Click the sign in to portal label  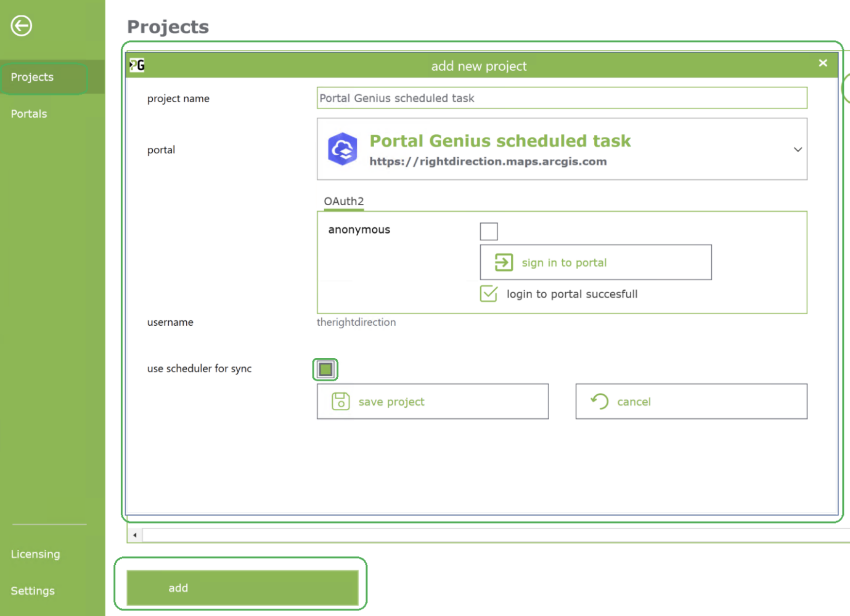coord(564,262)
